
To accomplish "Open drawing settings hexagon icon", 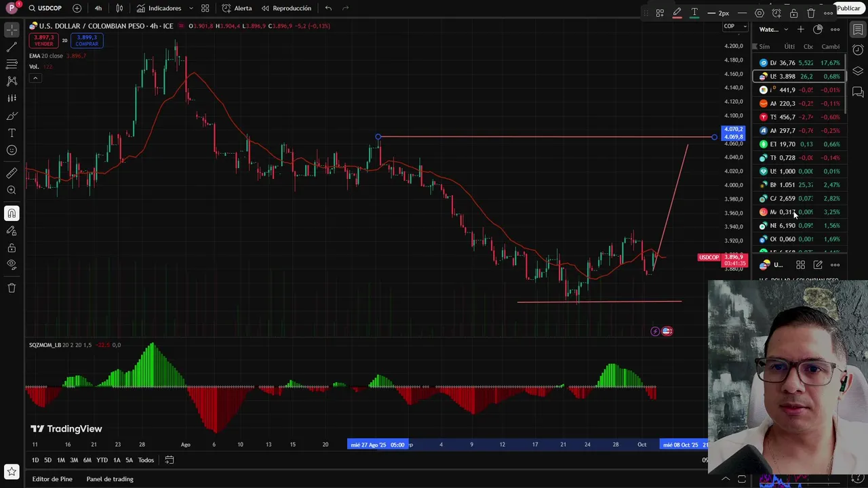I will (x=759, y=13).
